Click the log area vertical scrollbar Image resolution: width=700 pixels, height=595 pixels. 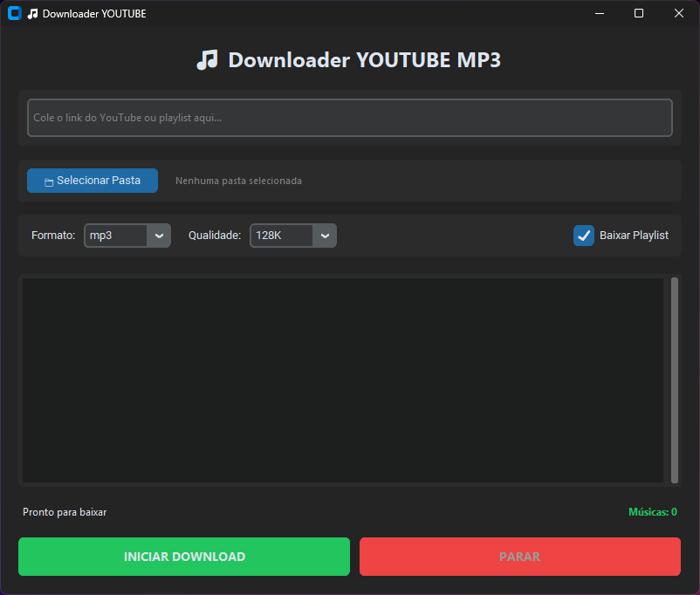tap(675, 380)
